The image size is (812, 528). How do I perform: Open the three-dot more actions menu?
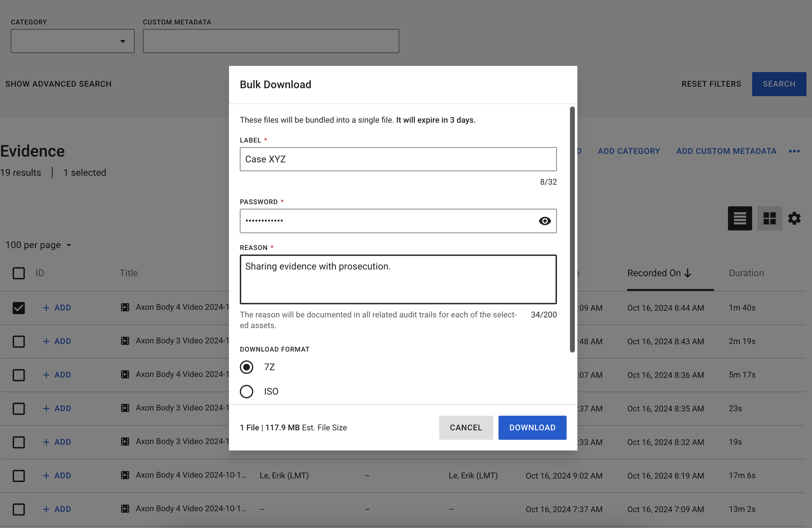pos(794,151)
